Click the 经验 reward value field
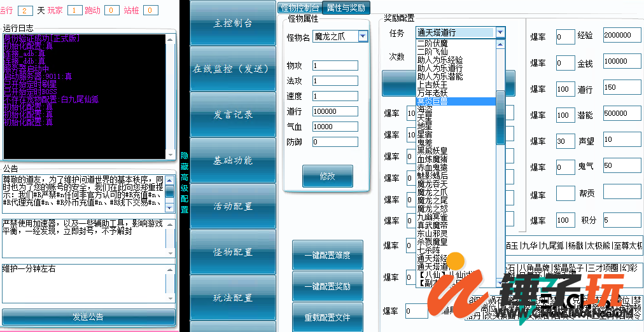The width and height of the screenshot is (644, 332). (x=622, y=37)
